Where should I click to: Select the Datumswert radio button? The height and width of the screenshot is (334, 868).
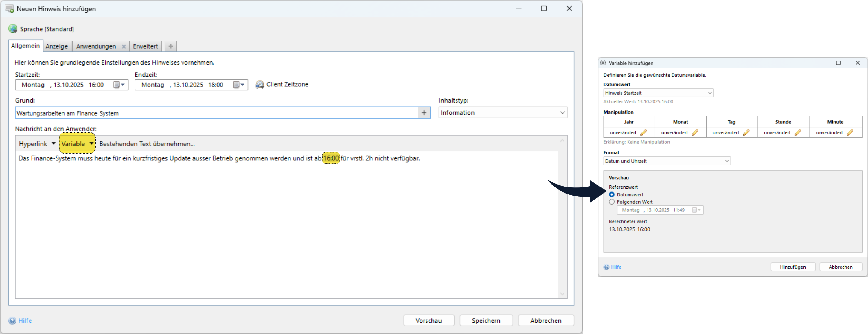(612, 195)
